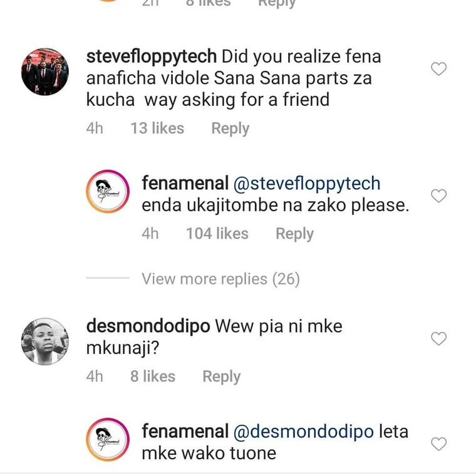Show who gave 104 likes
The width and height of the screenshot is (476, 476).
(217, 234)
